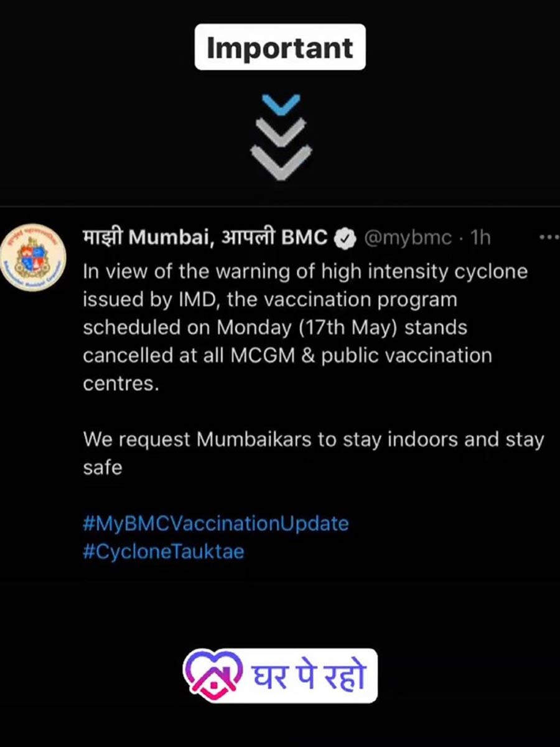Tap the घर पे रहो sticker text

click(x=308, y=675)
